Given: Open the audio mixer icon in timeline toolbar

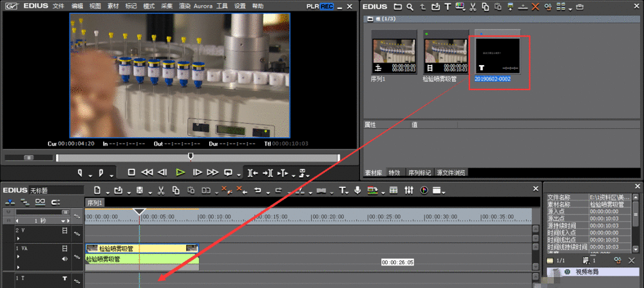Looking at the screenshot, I should [410, 190].
